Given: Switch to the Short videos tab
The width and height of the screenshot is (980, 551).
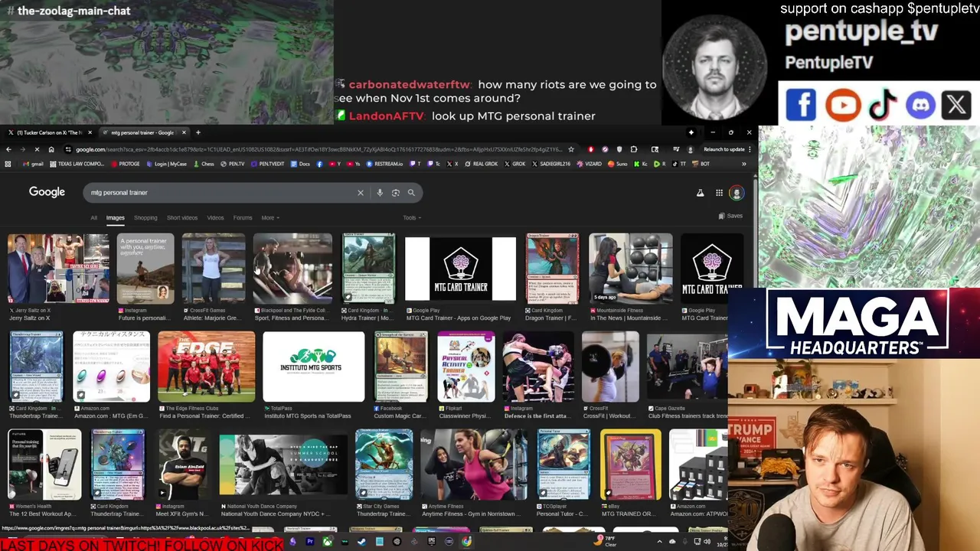Looking at the screenshot, I should [x=182, y=218].
